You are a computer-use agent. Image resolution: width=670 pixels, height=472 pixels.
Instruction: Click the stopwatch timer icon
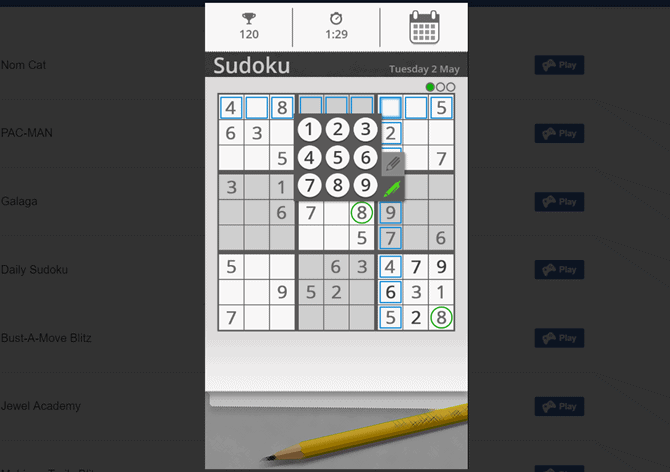pyautogui.click(x=336, y=18)
